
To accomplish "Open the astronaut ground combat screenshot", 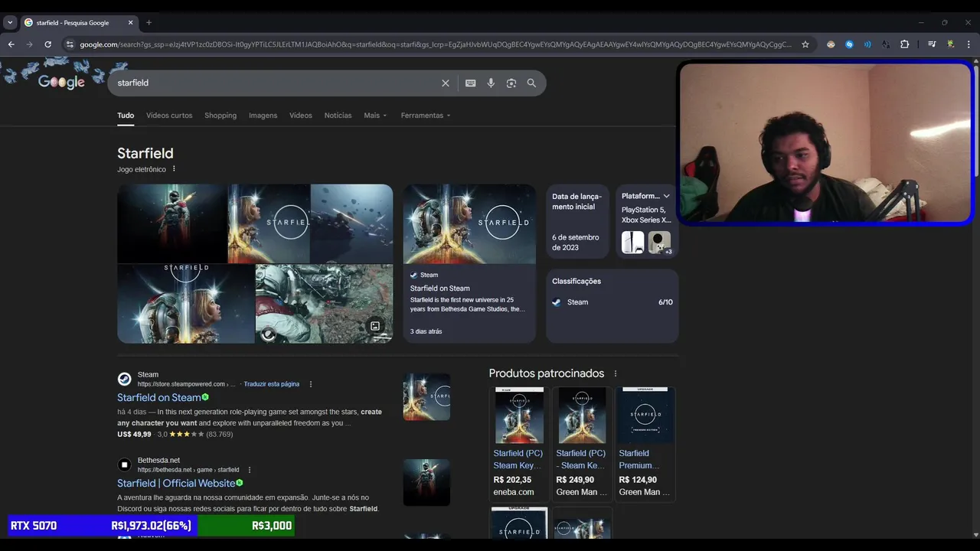I will click(x=324, y=304).
